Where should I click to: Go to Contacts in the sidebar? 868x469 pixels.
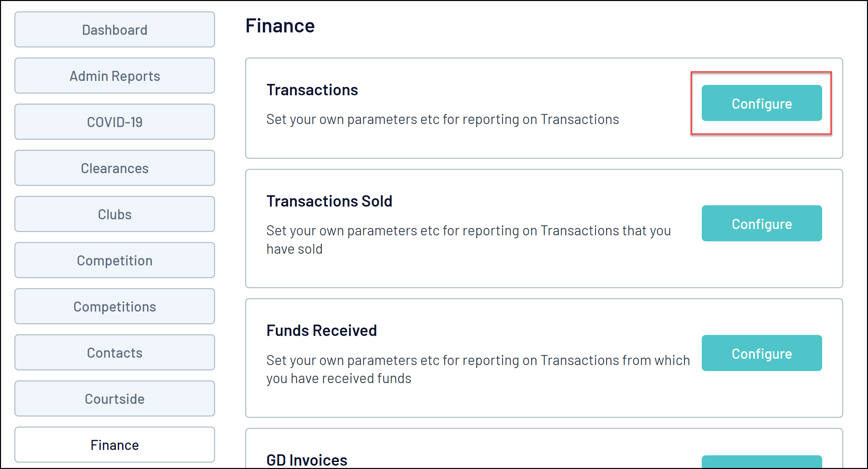click(x=115, y=353)
